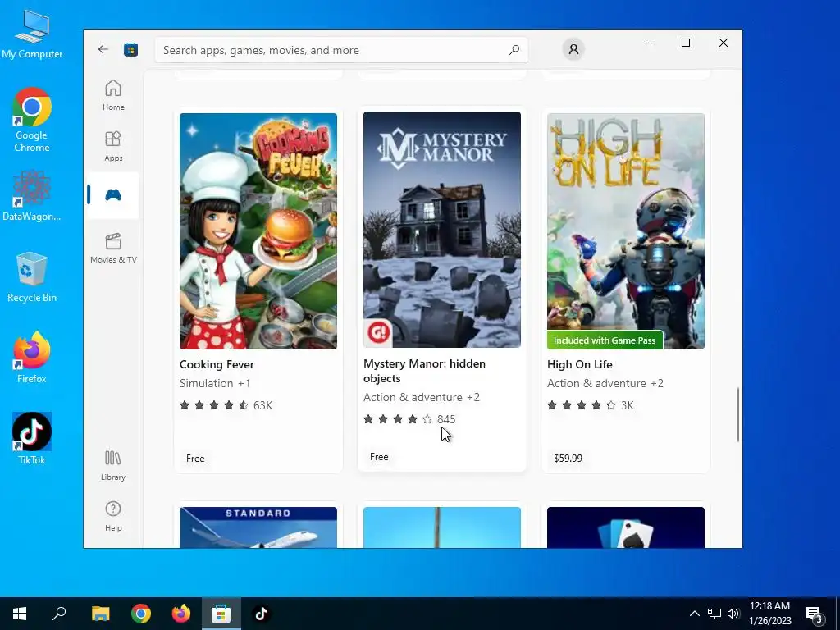Open Library in the Store sidebar
840x630 pixels.
(x=113, y=466)
